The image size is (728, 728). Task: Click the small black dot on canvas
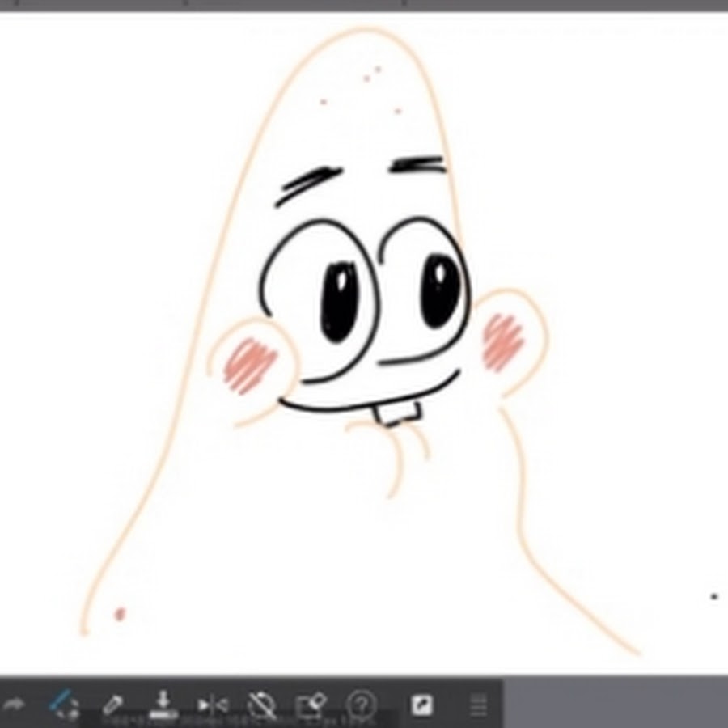pos(713,597)
